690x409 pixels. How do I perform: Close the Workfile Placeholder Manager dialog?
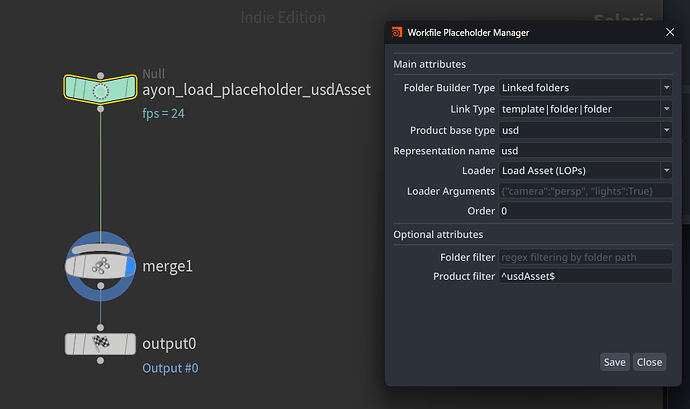coord(670,32)
